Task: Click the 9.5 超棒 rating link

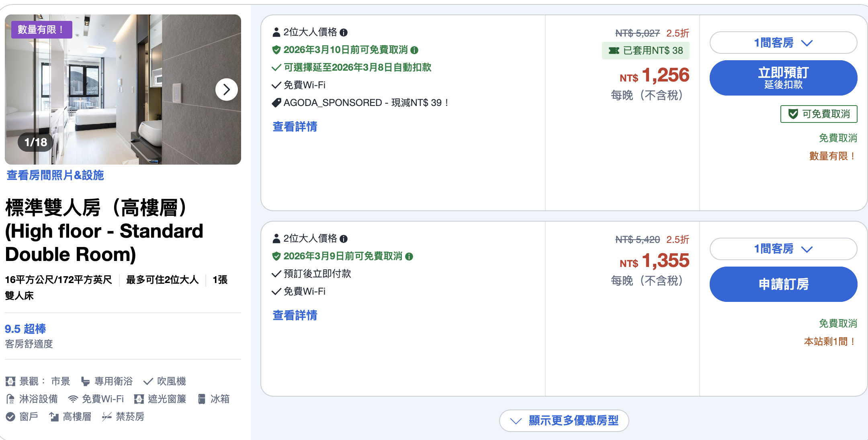Action: click(x=25, y=329)
